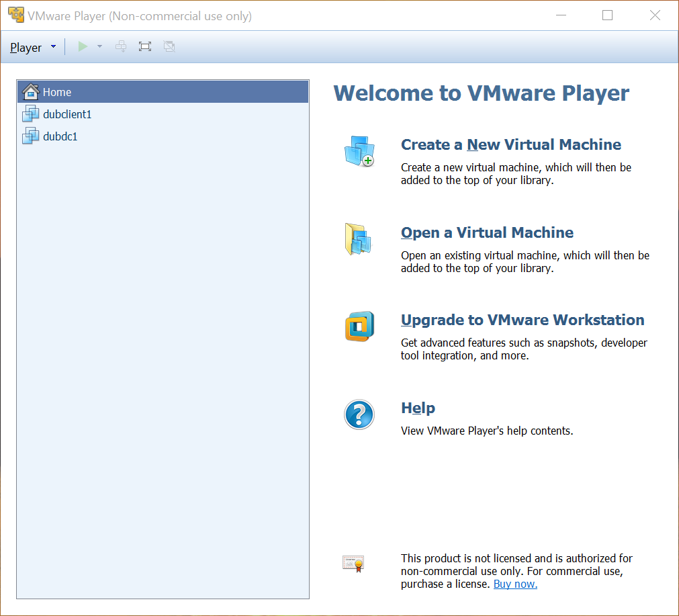Click the dubdc1 VM icon
Viewport: 679px width, 616px height.
[31, 136]
